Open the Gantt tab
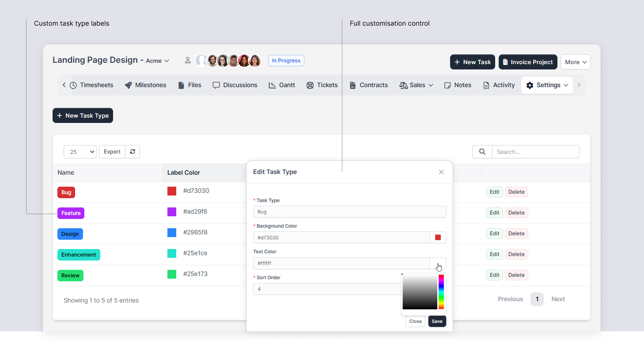The width and height of the screenshot is (644, 345). 282,85
